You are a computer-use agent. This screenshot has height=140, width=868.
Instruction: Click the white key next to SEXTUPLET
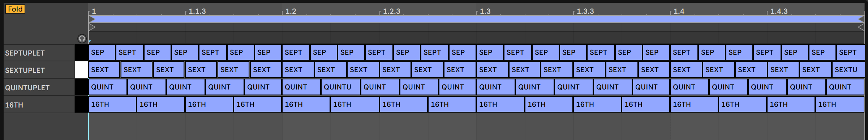[82, 70]
